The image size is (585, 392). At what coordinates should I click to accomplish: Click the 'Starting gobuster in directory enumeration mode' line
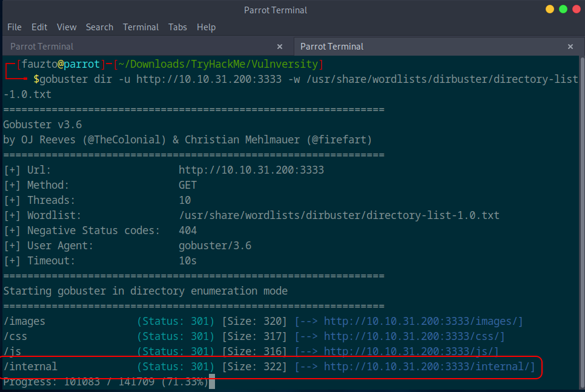[145, 291]
